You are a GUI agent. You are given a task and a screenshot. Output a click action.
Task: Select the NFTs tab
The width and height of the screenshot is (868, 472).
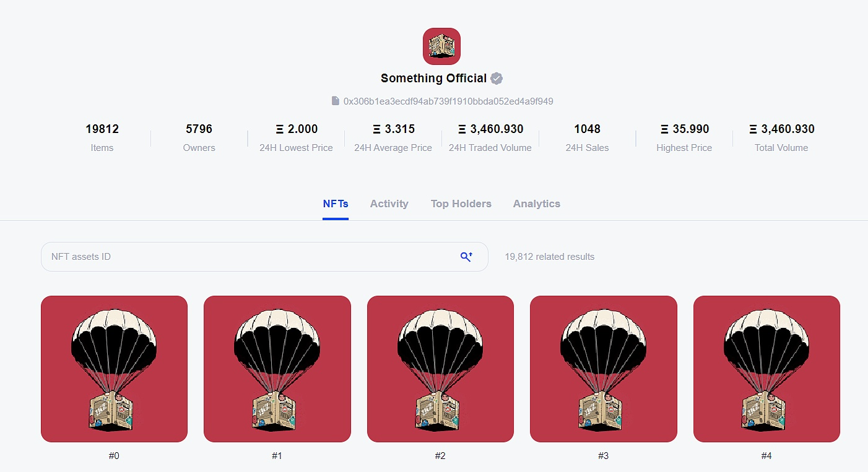click(336, 204)
